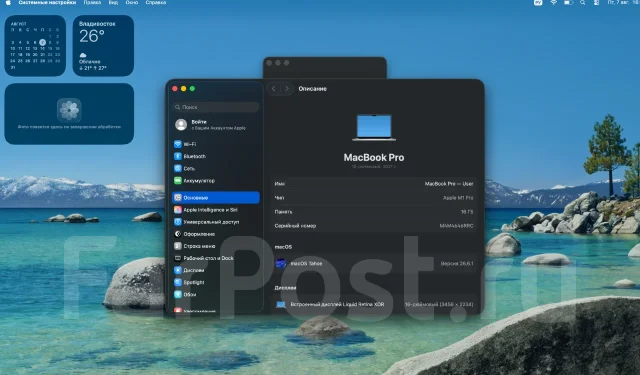Open the Владивосток weather widget
Screen dimensions: 640x375
click(x=103, y=46)
